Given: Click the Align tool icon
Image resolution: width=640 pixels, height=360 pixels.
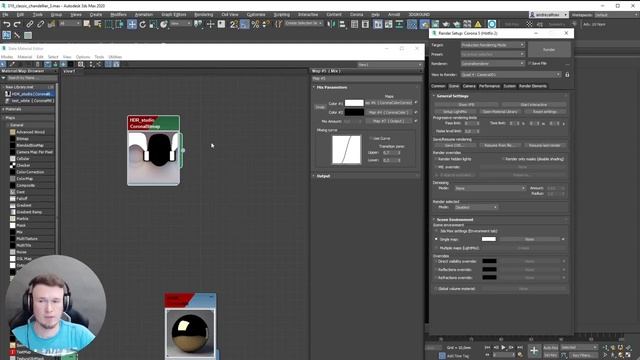Looking at the screenshot, I should coord(342,24).
